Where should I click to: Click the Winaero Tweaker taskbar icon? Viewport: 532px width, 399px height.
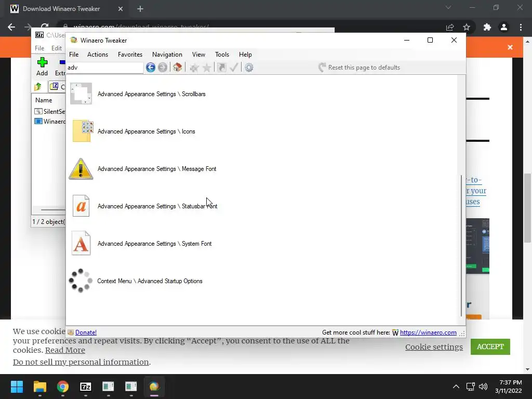tap(154, 387)
